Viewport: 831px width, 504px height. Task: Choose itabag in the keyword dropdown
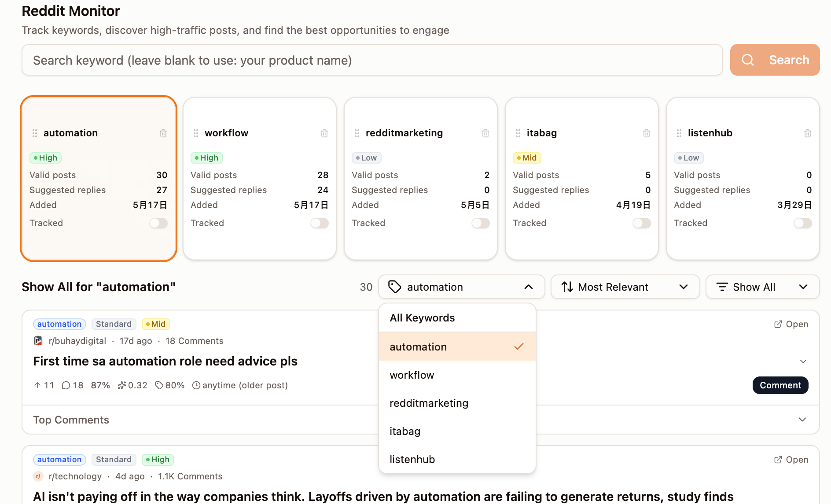[x=457, y=431]
